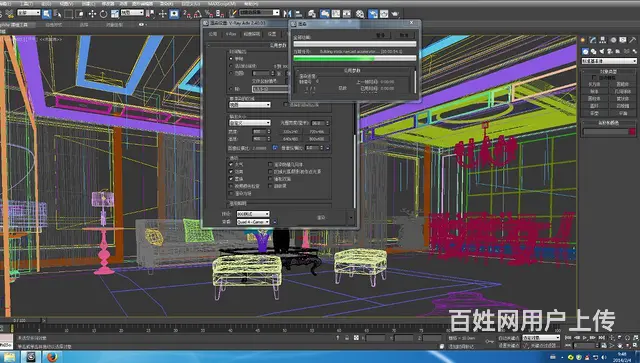Activate the Select and Move tool
Image resolution: width=640 pixels, height=363 pixels.
(92, 14)
